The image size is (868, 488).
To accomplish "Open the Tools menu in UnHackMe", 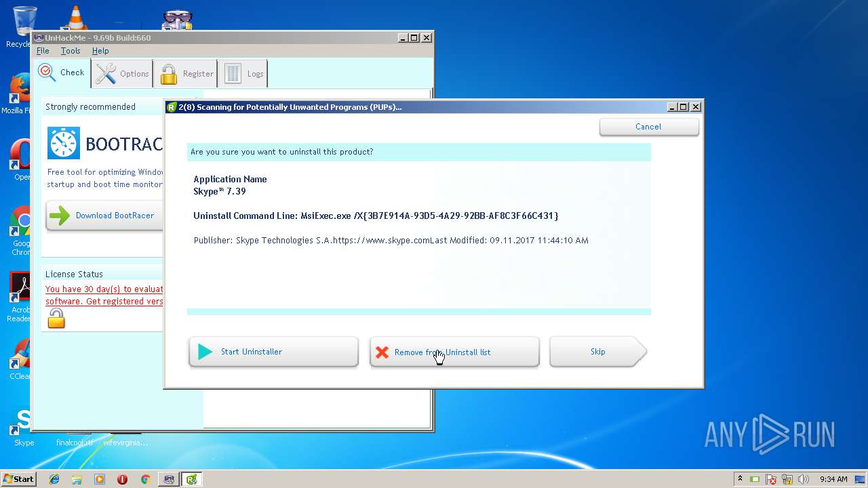I will (71, 51).
